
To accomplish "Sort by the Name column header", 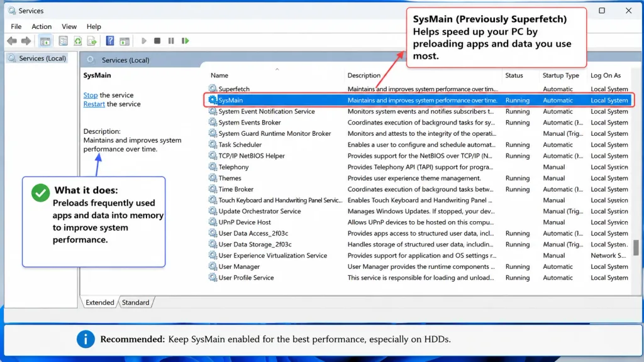I will point(219,75).
